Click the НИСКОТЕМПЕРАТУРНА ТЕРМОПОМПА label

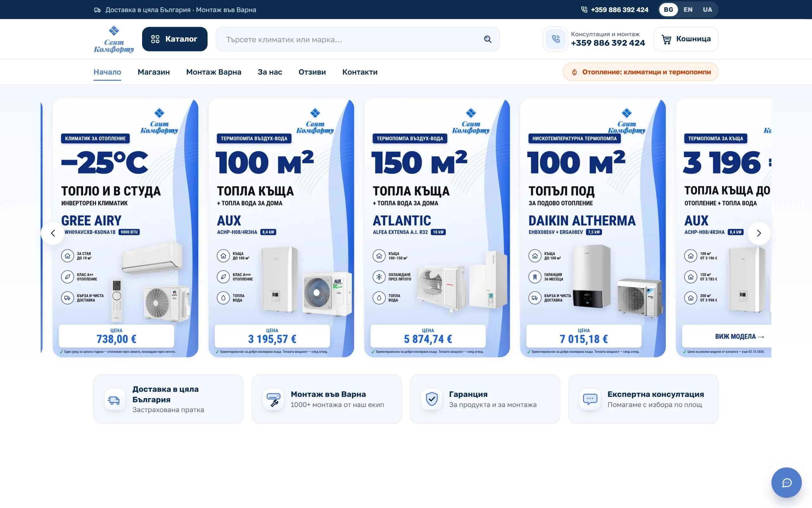574,138
